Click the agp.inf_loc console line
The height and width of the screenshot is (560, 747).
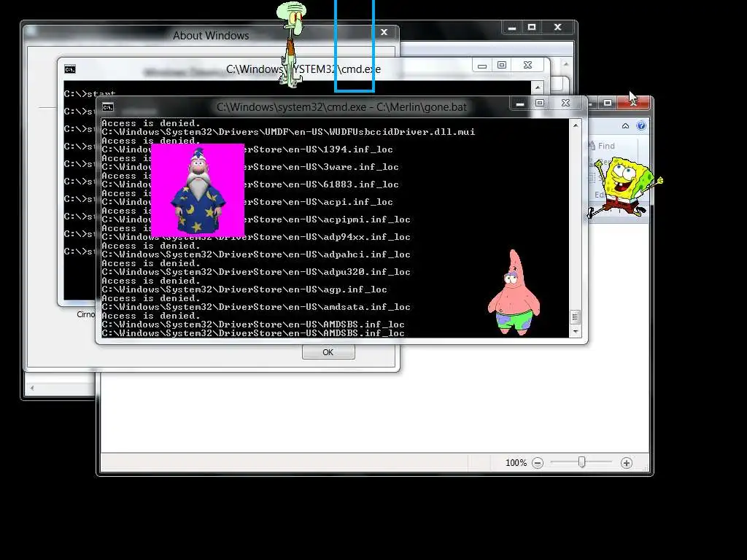pyautogui.click(x=244, y=290)
